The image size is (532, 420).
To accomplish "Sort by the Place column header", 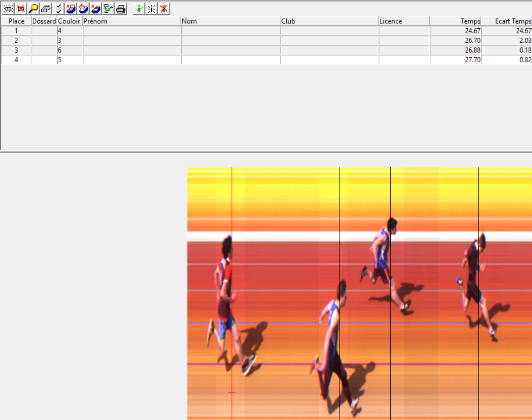I will [16, 21].
